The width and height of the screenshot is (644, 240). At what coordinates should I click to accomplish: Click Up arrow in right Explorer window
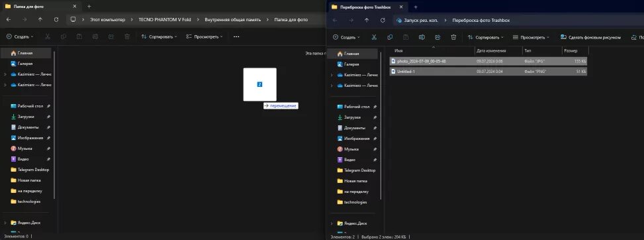[x=367, y=20]
